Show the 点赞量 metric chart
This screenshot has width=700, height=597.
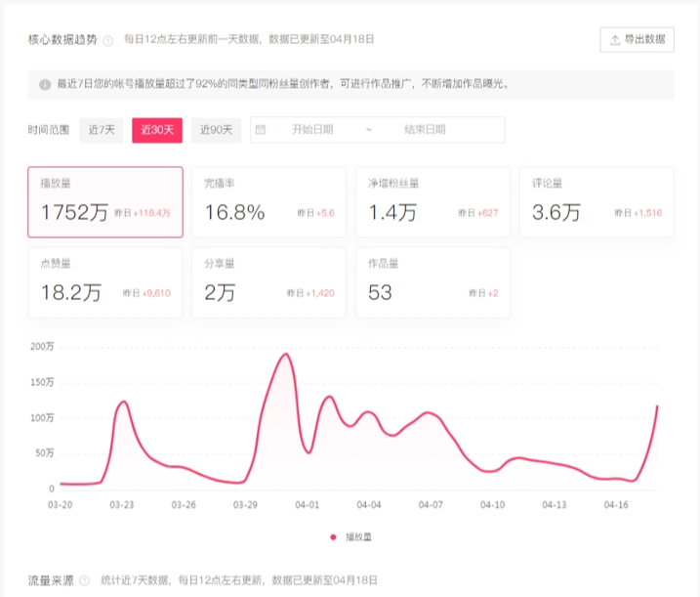pyautogui.click(x=105, y=282)
